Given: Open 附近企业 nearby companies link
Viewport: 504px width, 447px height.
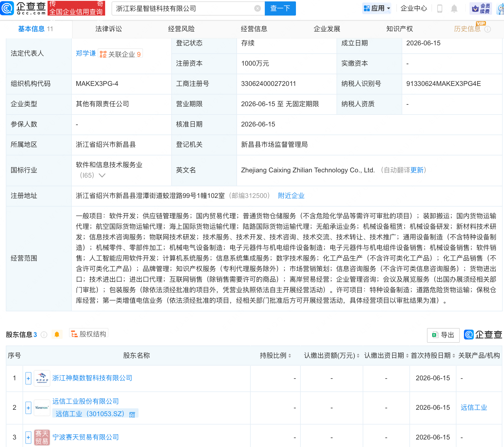Looking at the screenshot, I should tap(291, 196).
